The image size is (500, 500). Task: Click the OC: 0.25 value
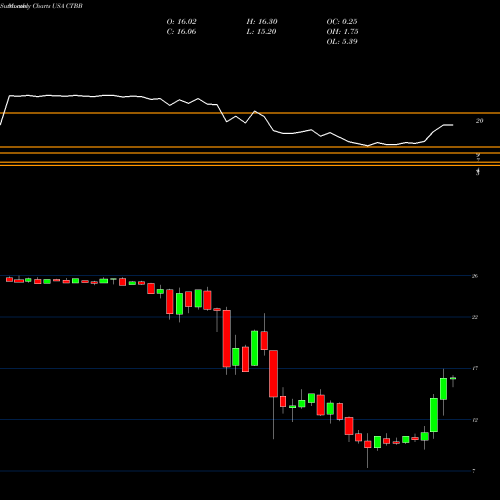click(x=342, y=22)
